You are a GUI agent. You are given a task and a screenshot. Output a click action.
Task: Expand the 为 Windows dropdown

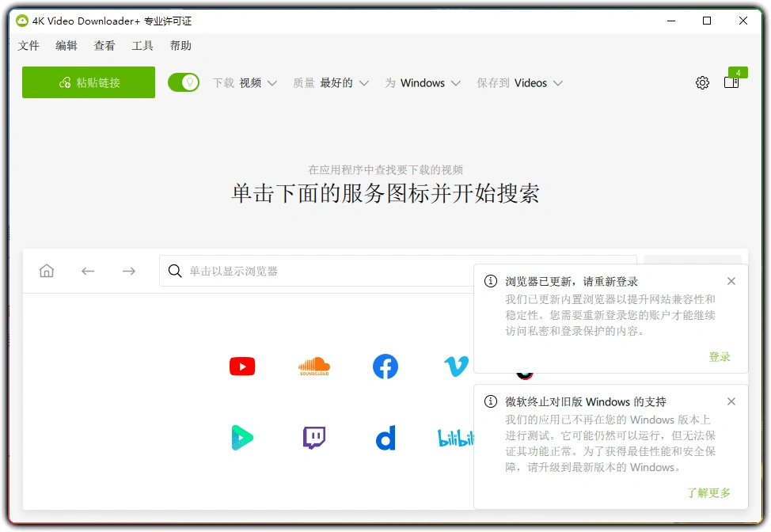click(423, 82)
